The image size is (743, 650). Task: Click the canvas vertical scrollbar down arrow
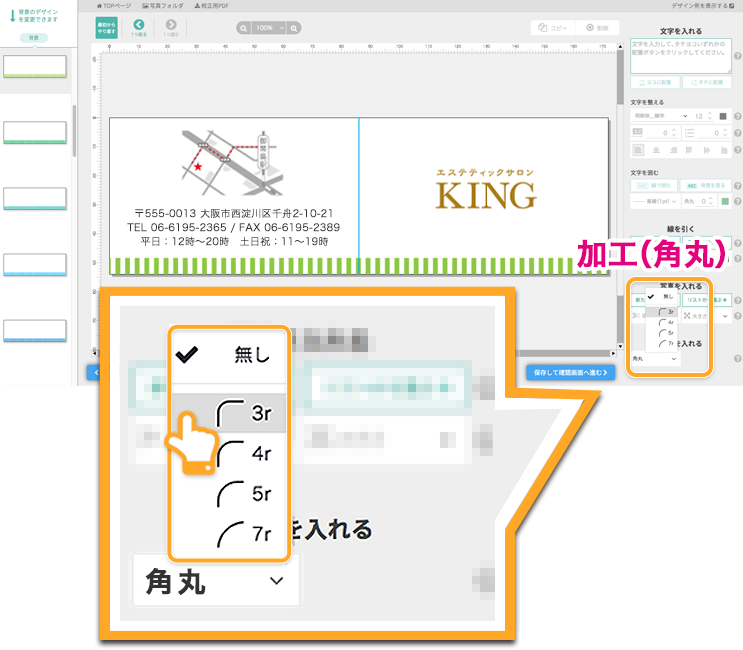tap(620, 346)
